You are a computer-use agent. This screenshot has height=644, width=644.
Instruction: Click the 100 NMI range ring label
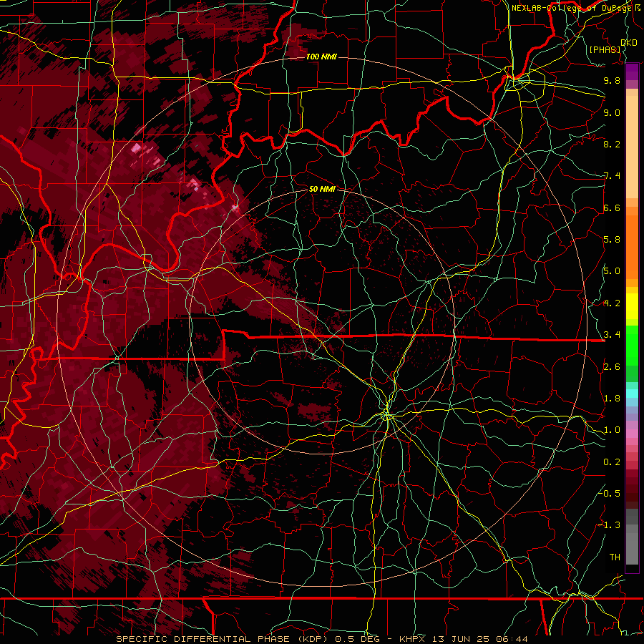(321, 57)
